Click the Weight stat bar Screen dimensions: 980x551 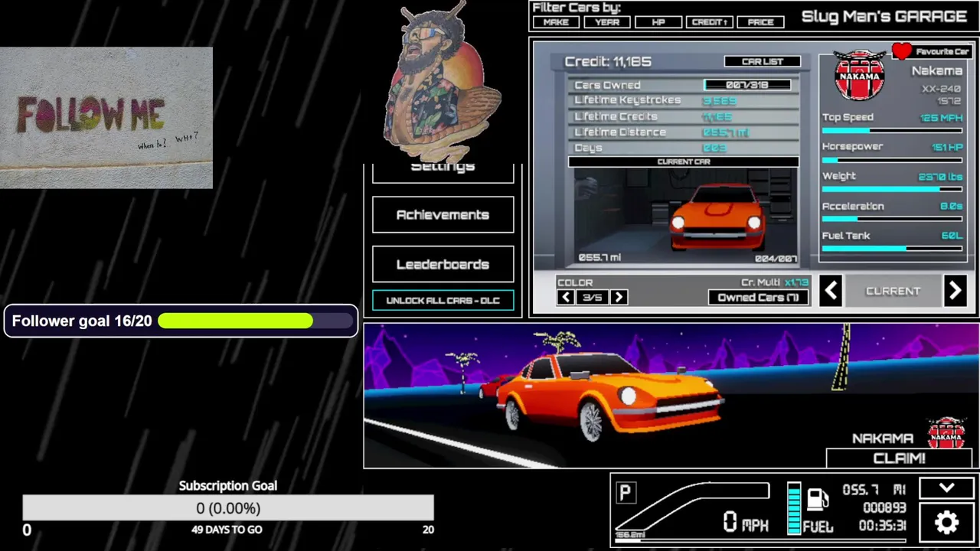pos(892,189)
